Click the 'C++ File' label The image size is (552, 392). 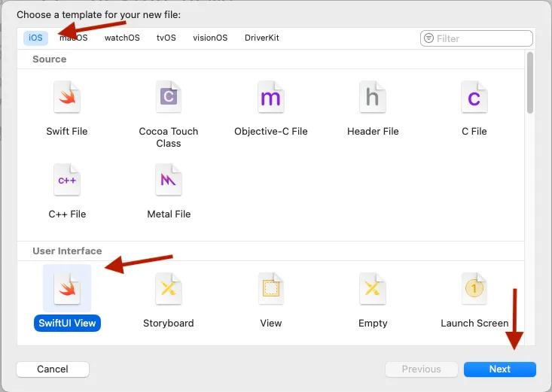point(67,214)
